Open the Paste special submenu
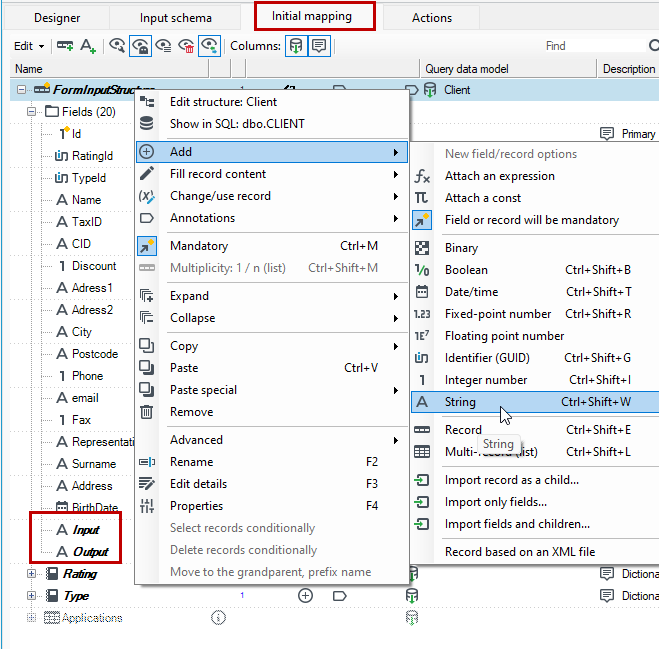Viewport: 659px width, 649px height. point(272,390)
